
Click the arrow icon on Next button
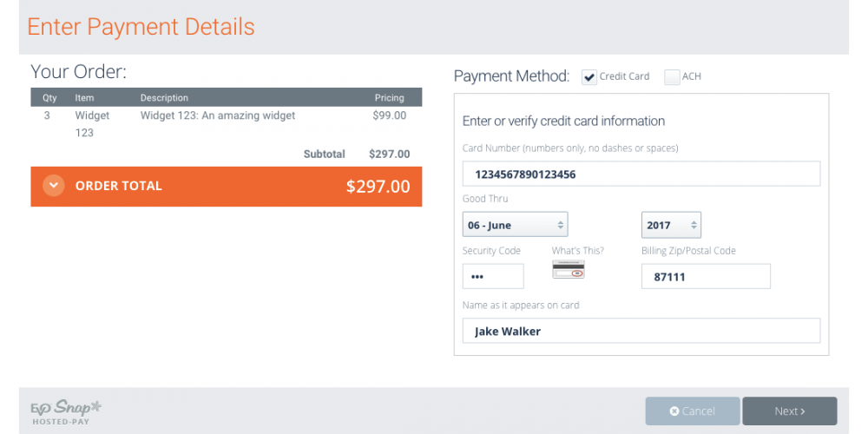pos(803,411)
